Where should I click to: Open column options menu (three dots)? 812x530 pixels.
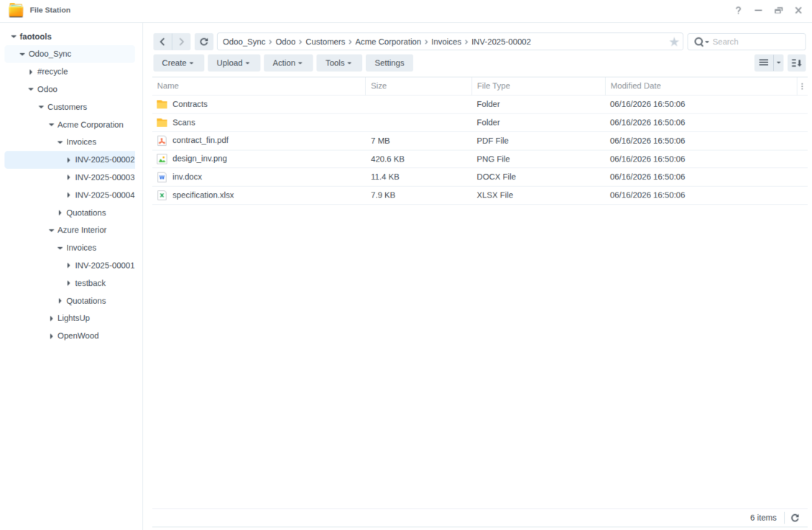coord(802,86)
